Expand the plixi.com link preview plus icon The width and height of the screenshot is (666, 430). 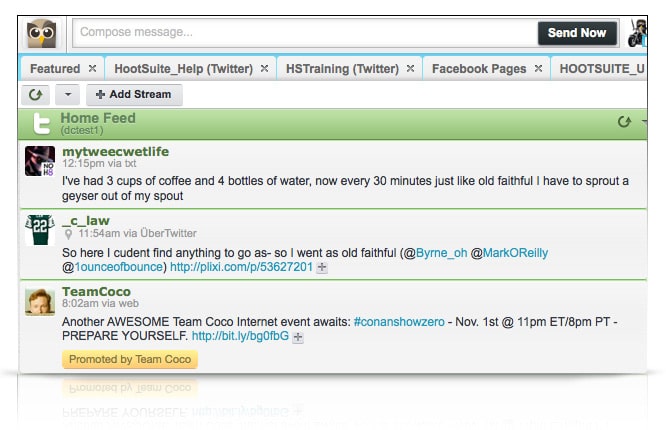[322, 267]
